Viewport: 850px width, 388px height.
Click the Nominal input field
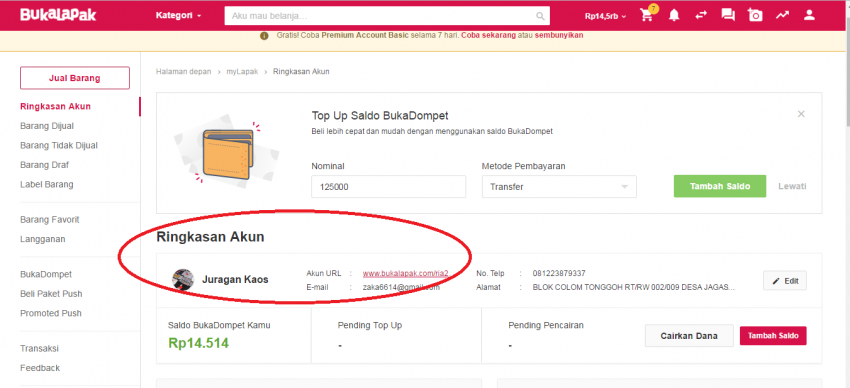[389, 186]
